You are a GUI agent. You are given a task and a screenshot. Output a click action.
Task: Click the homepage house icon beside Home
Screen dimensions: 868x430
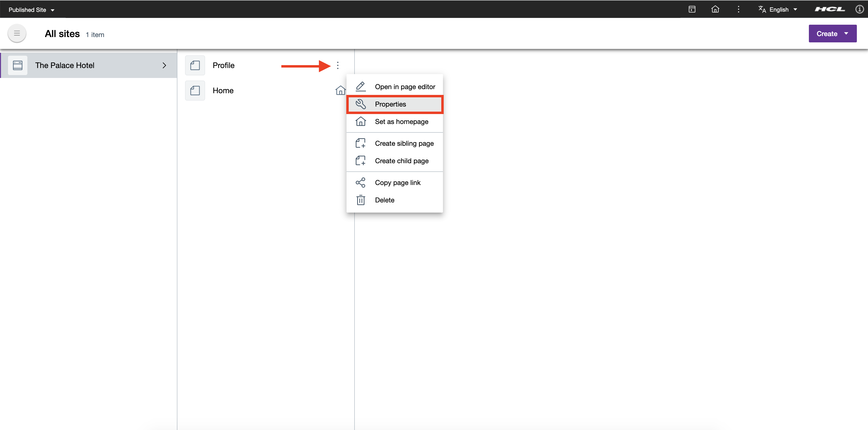[x=340, y=90]
